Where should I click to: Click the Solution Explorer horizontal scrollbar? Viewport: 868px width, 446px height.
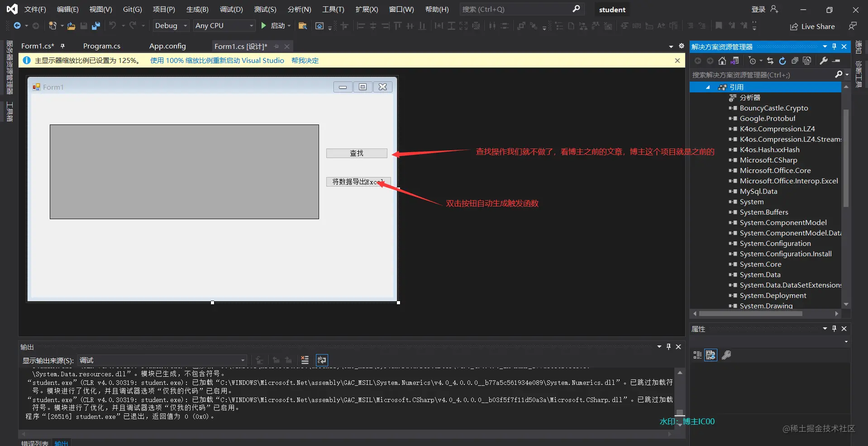point(750,313)
